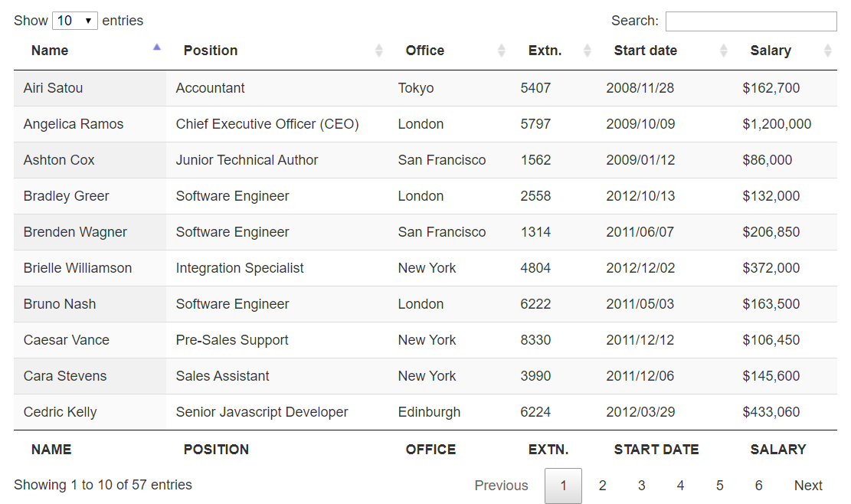Click the Name column sort arrow icon
The width and height of the screenshot is (851, 504).
157,47
